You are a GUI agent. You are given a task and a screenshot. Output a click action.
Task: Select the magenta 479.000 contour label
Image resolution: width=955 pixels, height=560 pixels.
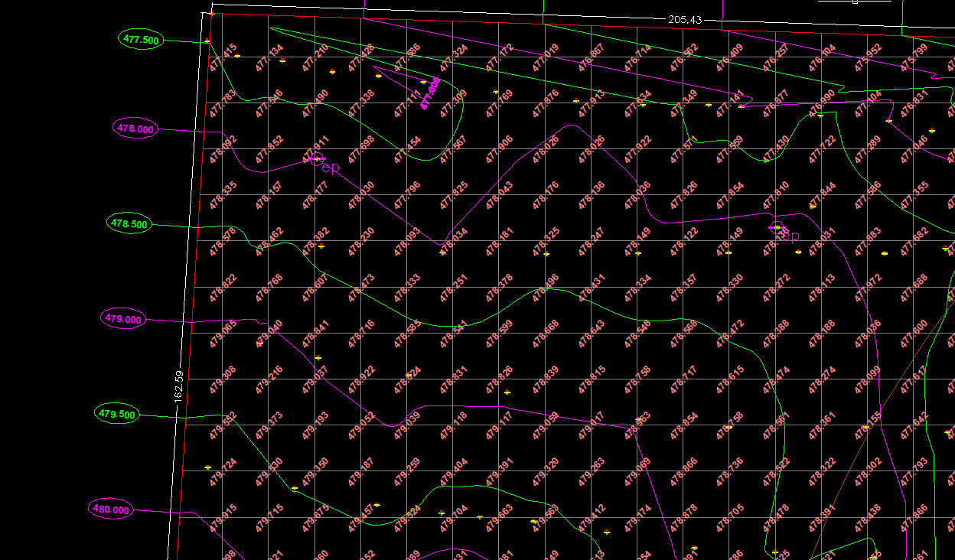pyautogui.click(x=123, y=319)
